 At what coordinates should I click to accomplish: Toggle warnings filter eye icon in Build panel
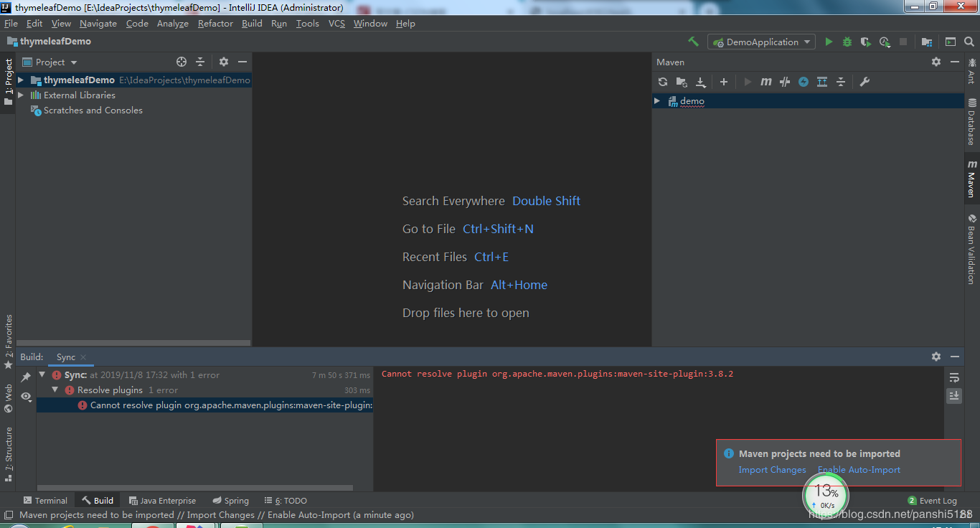point(27,395)
